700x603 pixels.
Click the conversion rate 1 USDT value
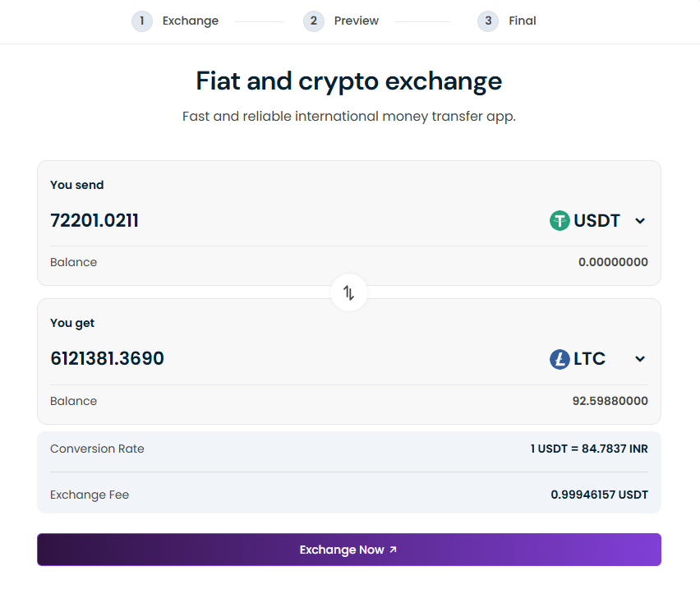click(x=589, y=449)
